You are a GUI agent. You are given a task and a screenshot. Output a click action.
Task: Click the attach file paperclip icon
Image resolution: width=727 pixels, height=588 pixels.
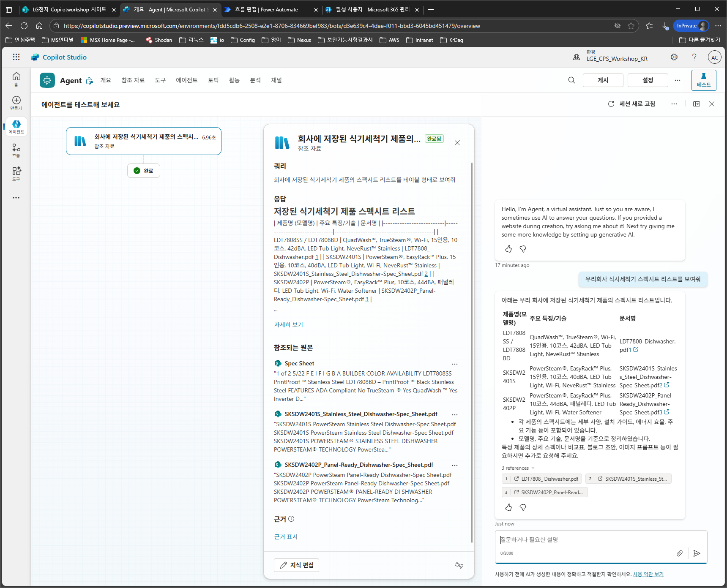pos(679,553)
